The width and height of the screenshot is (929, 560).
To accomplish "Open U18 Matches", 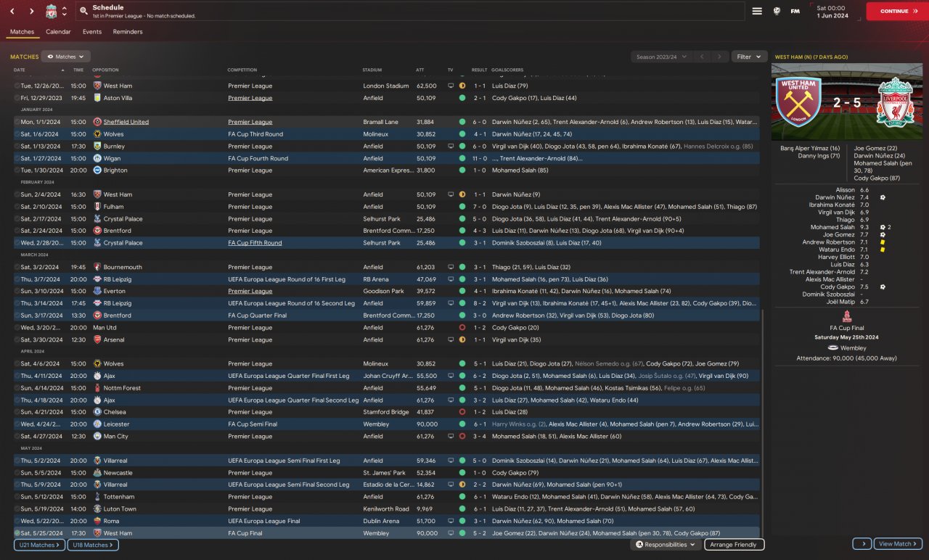I will tap(93, 545).
